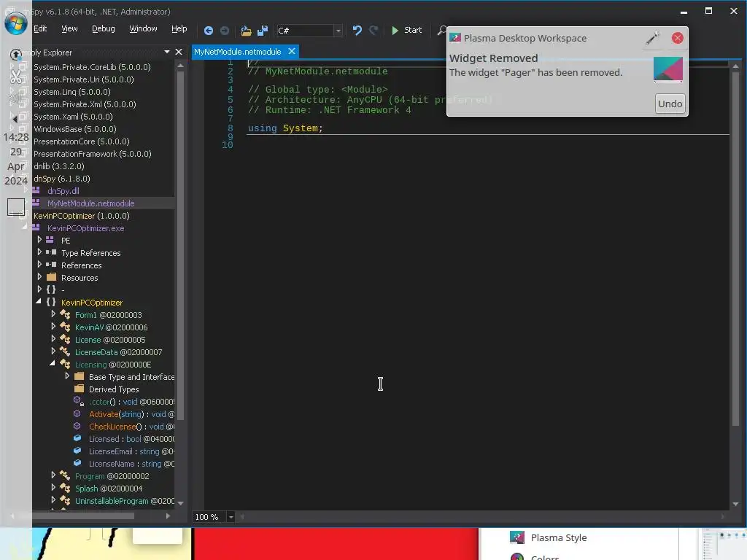The width and height of the screenshot is (747, 560).
Task: Click the 'using System;' code line
Action: [285, 128]
